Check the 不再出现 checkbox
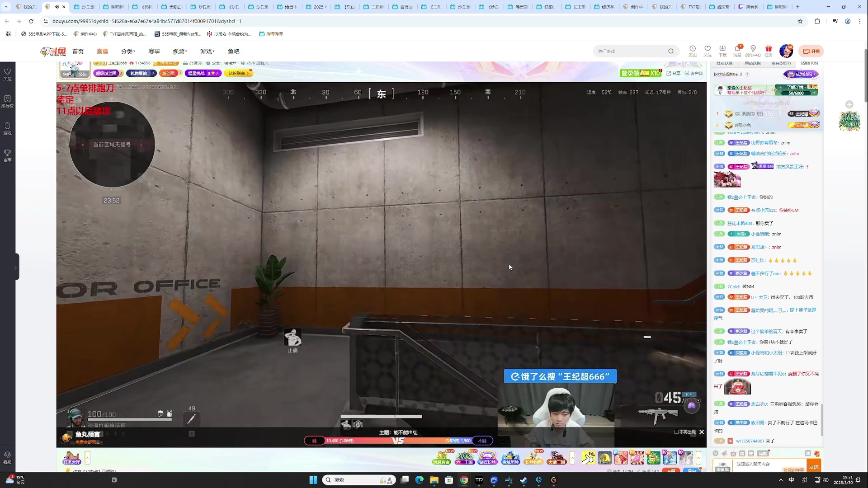868x488 pixels. (676, 432)
